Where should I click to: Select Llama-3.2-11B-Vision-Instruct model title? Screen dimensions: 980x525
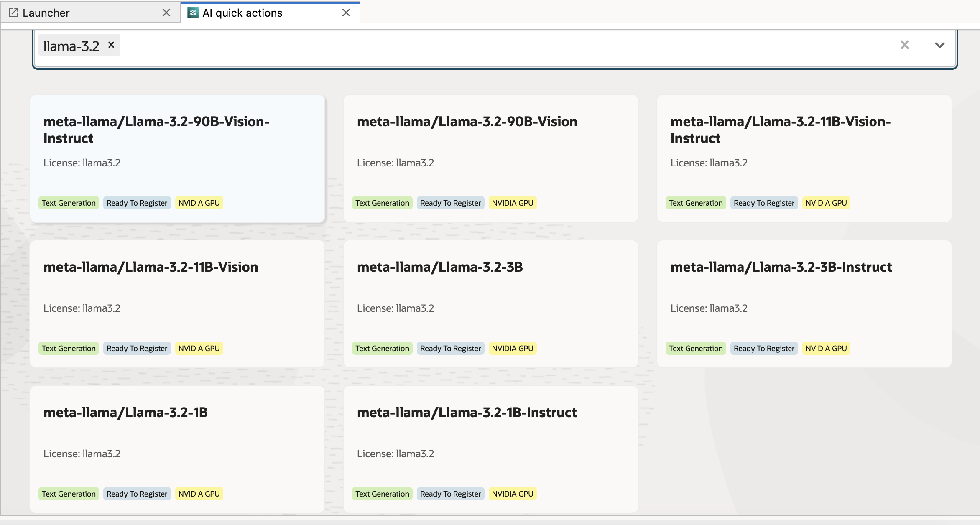point(780,130)
